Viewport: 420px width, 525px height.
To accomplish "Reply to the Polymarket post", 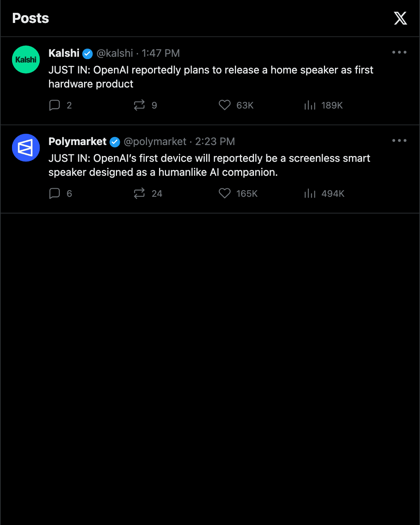I will [x=60, y=194].
